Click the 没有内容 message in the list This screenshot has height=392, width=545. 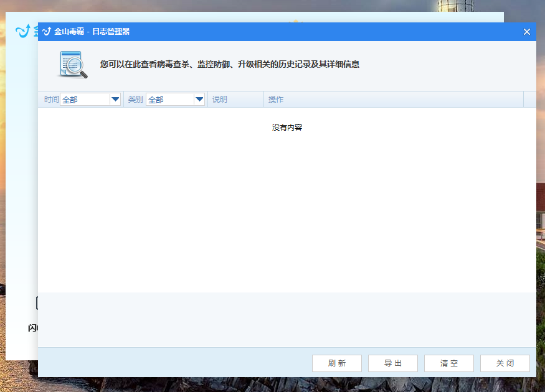click(x=287, y=128)
